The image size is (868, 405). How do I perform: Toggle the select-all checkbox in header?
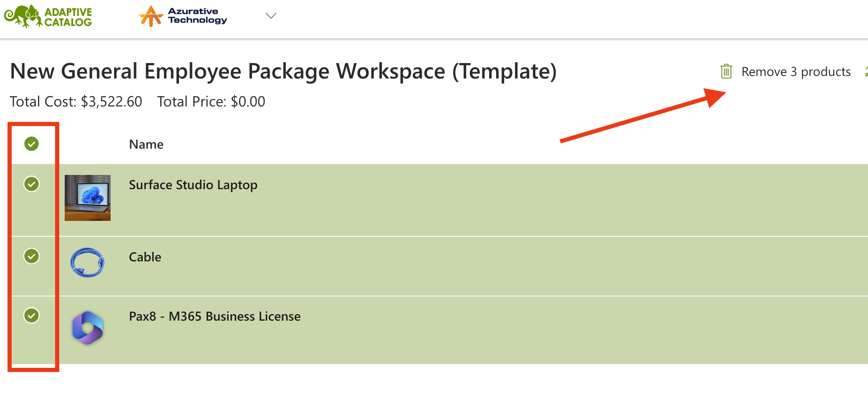[32, 144]
